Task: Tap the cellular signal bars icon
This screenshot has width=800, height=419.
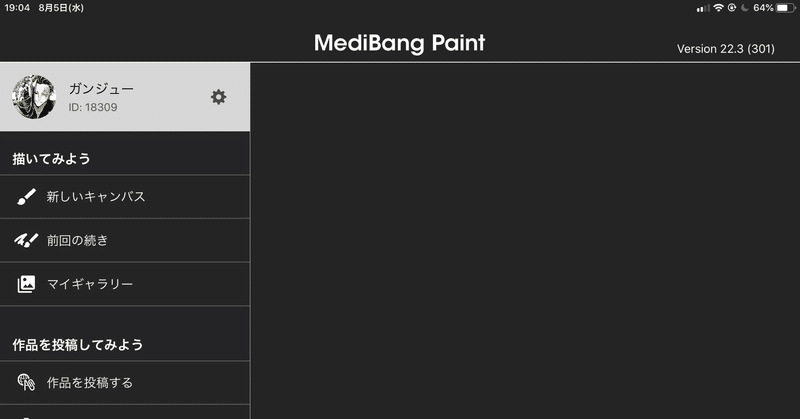Action: tap(703, 8)
